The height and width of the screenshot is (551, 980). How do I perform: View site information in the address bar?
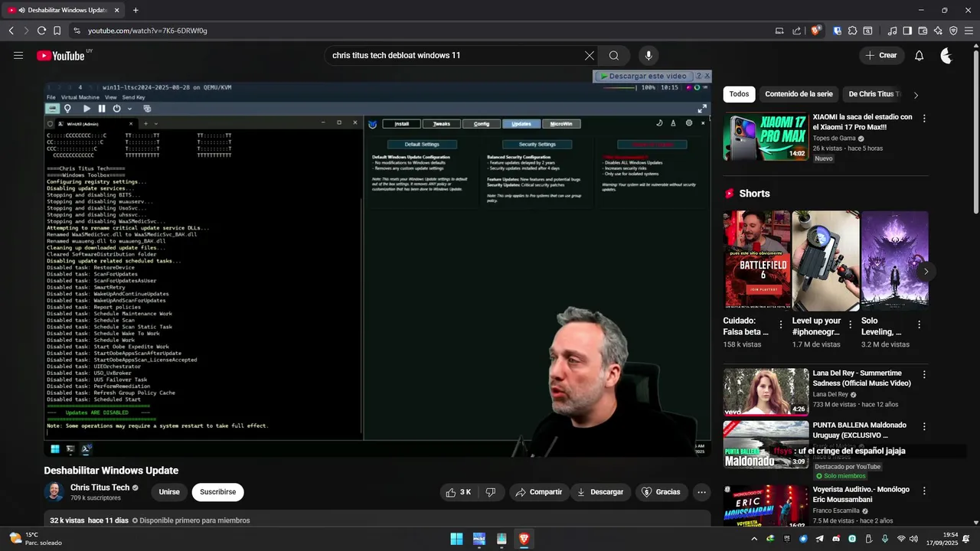(77, 31)
